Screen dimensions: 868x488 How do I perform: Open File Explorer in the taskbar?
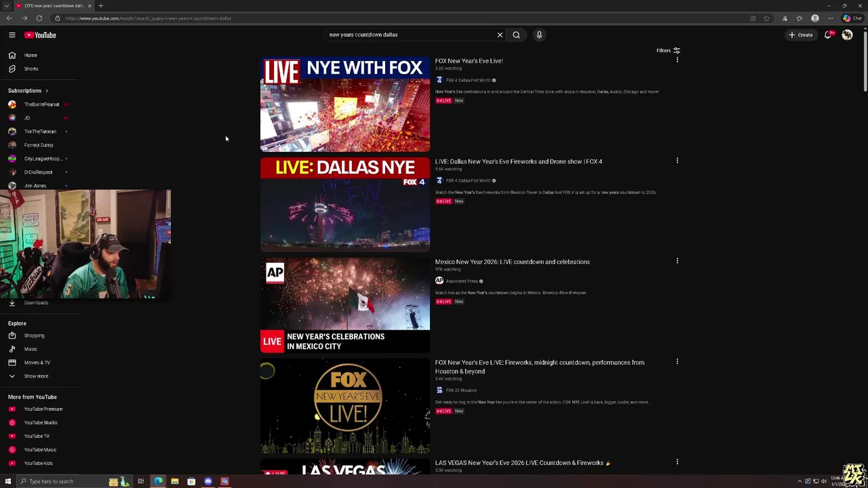point(174,481)
